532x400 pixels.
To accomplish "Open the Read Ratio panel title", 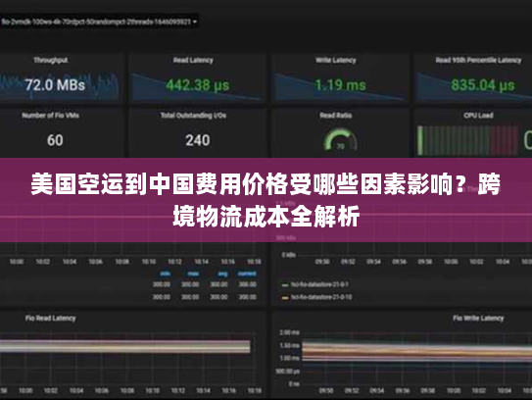I will pos(336,115).
